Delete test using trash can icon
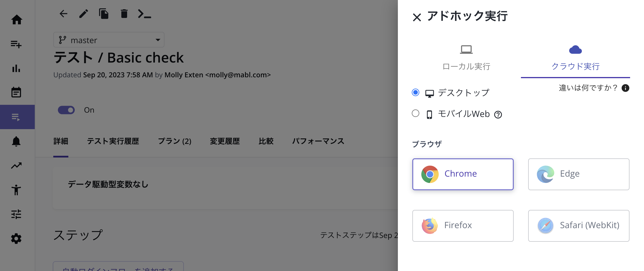The height and width of the screenshot is (271, 644). tap(124, 14)
